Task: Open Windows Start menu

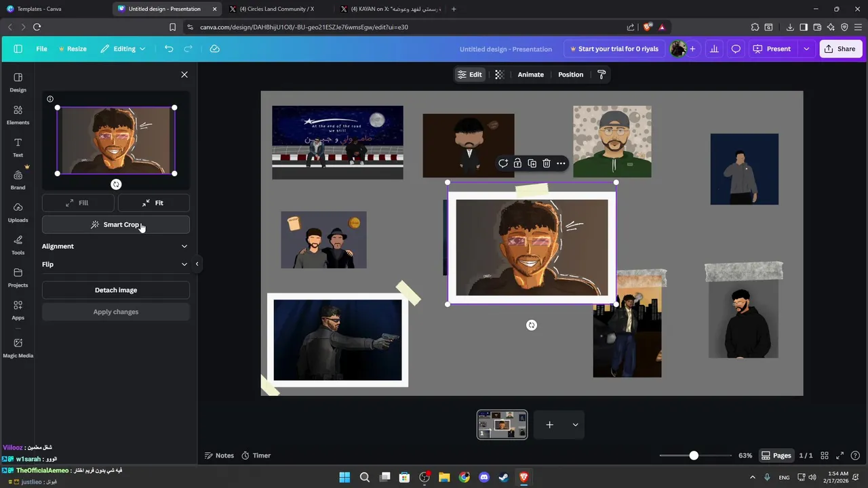Action: [x=344, y=477]
